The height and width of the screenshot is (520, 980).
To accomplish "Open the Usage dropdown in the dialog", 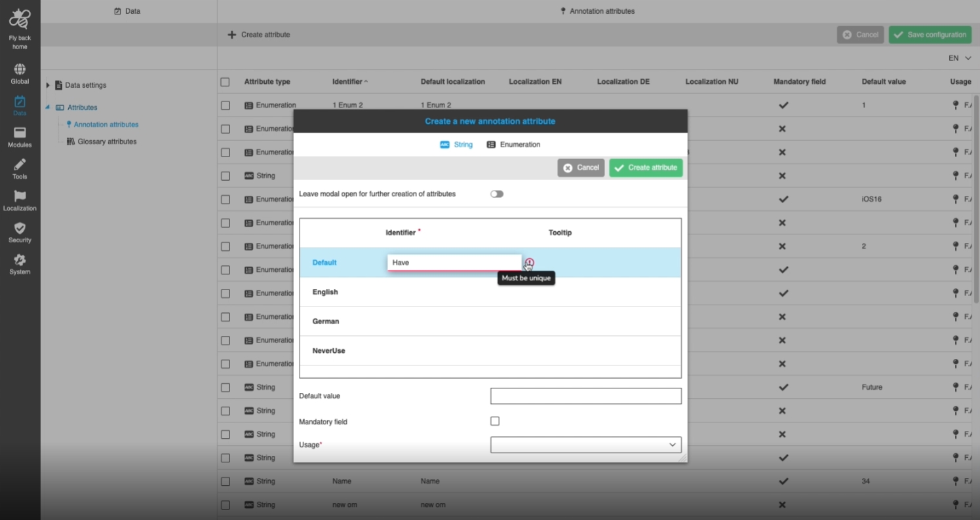I will coord(586,445).
